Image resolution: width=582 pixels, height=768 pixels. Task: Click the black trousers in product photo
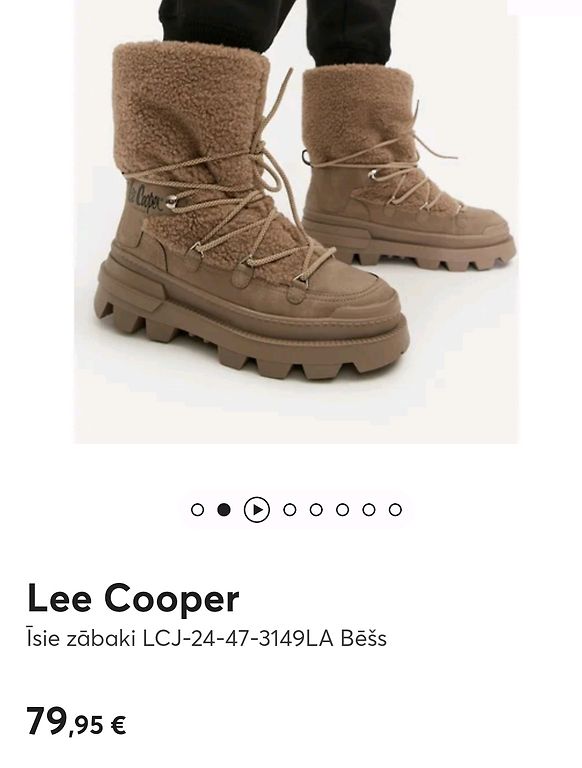coord(279,29)
